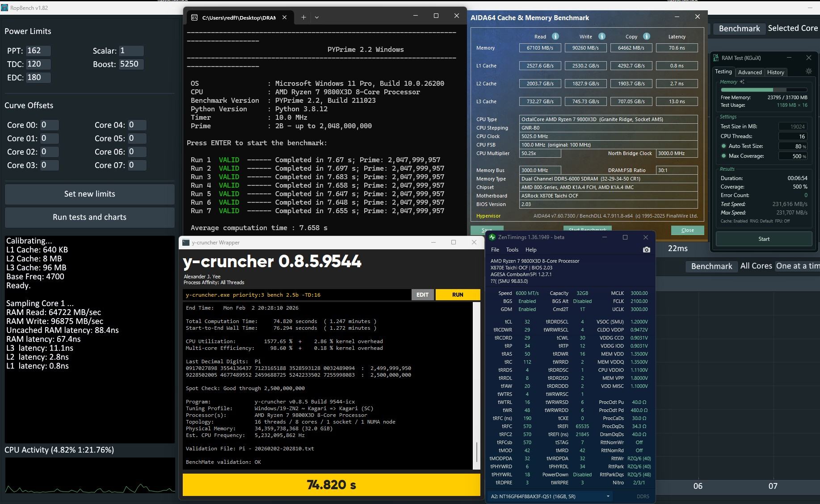Click the RopBench title bar app icon
The width and height of the screenshot is (820, 504).
[4, 8]
